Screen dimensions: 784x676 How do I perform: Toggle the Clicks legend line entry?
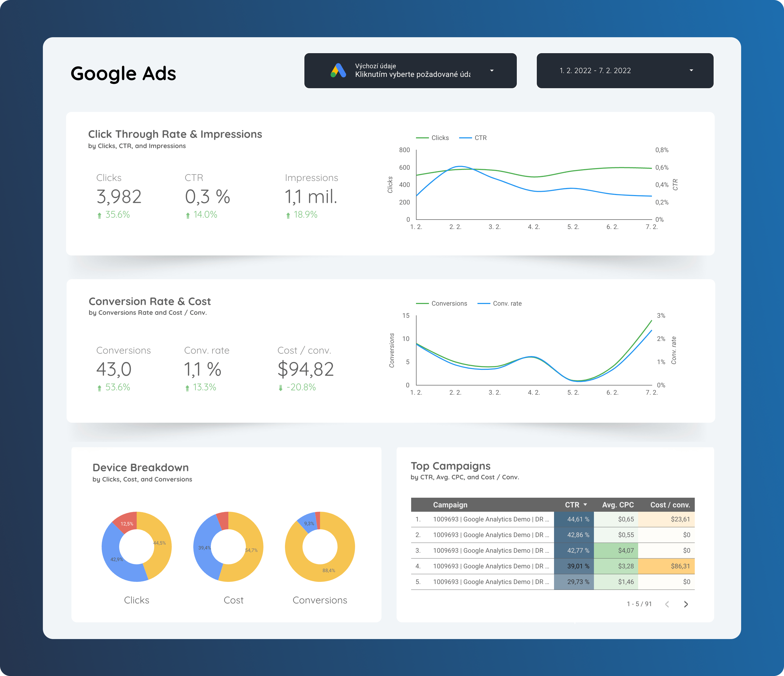432,138
